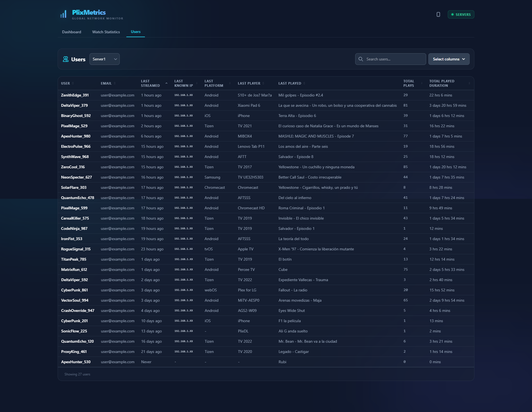Select user NeonSpecter_627
Viewport: 532px width, 412px height.
click(76, 177)
